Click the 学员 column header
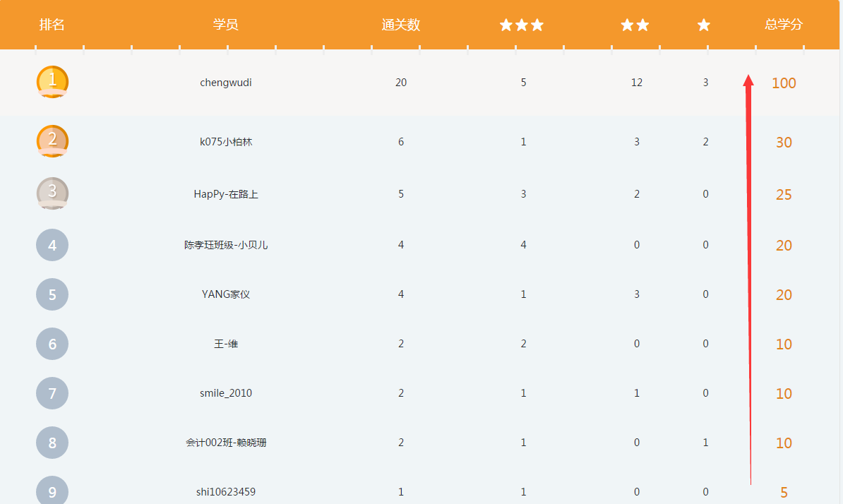This screenshot has width=843, height=504. [x=226, y=25]
